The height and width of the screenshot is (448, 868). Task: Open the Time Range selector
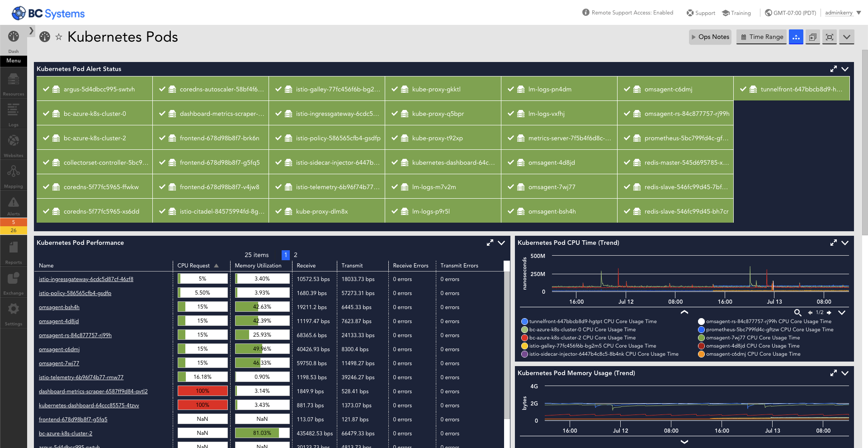pos(762,37)
